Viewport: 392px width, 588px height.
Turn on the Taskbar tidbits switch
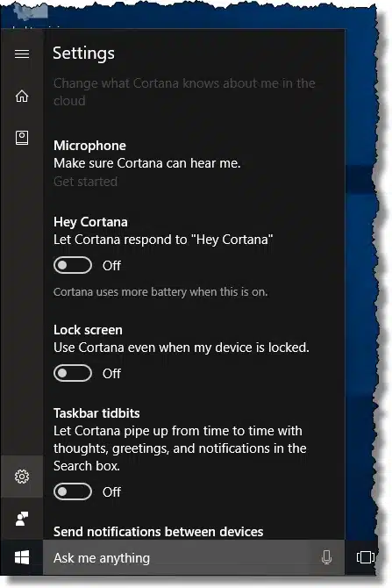pyautogui.click(x=72, y=491)
